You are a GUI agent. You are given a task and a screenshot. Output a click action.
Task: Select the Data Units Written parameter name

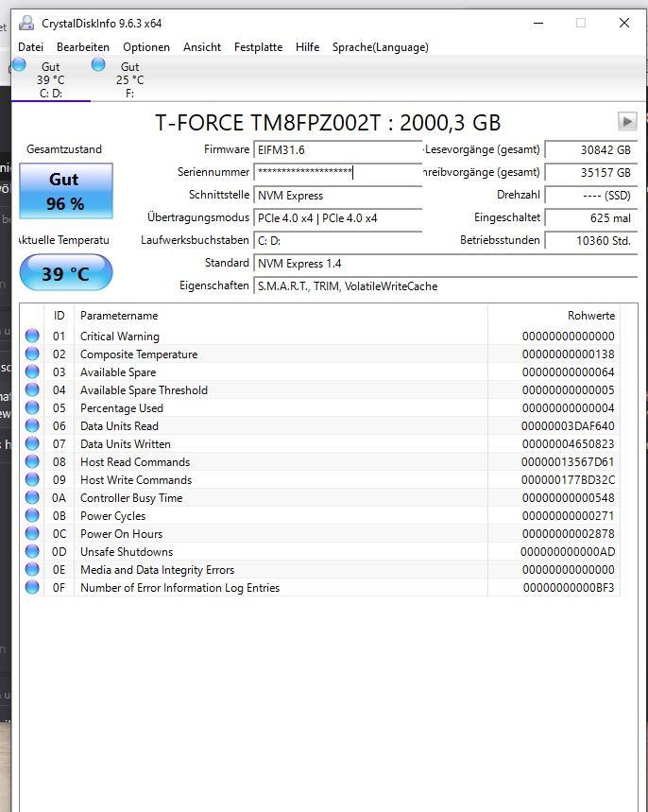click(126, 443)
